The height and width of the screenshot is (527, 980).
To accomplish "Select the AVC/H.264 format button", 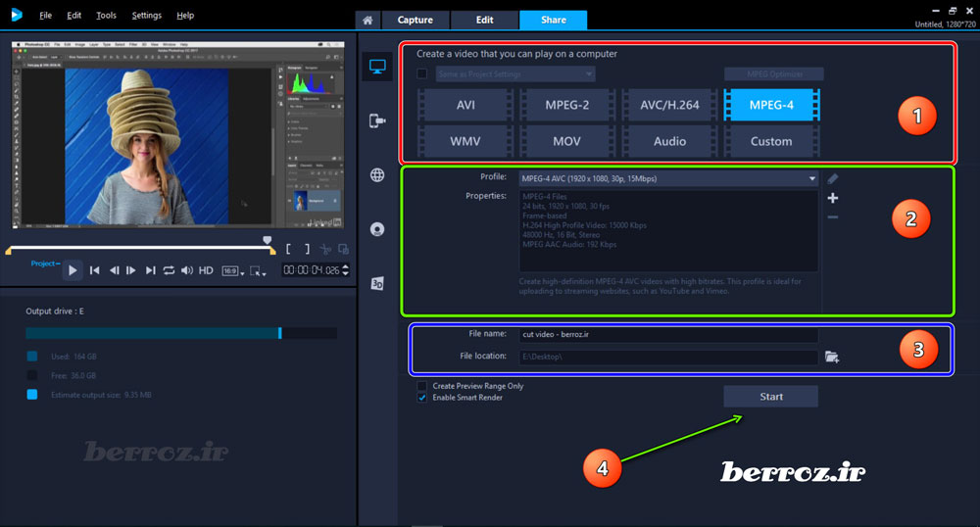I will (669, 105).
